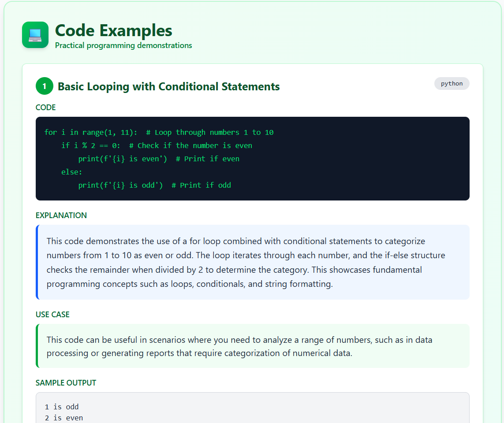504x423 pixels.
Task: Select the numbered circle badge labeled 1
Action: [x=44, y=86]
